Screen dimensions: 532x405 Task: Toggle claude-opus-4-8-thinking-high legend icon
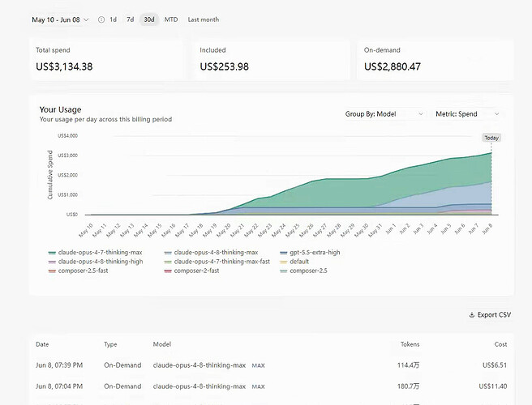52,262
